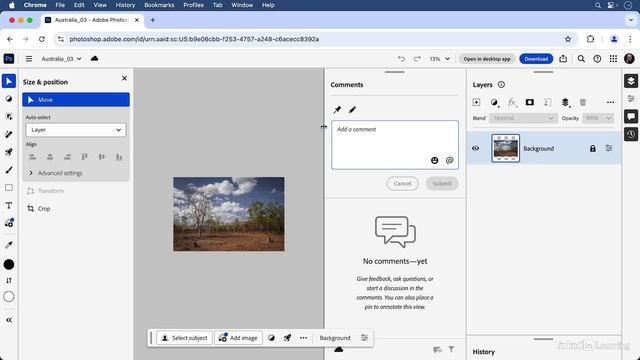The width and height of the screenshot is (640, 360).
Task: Align top edges icon
Action: (x=84, y=157)
